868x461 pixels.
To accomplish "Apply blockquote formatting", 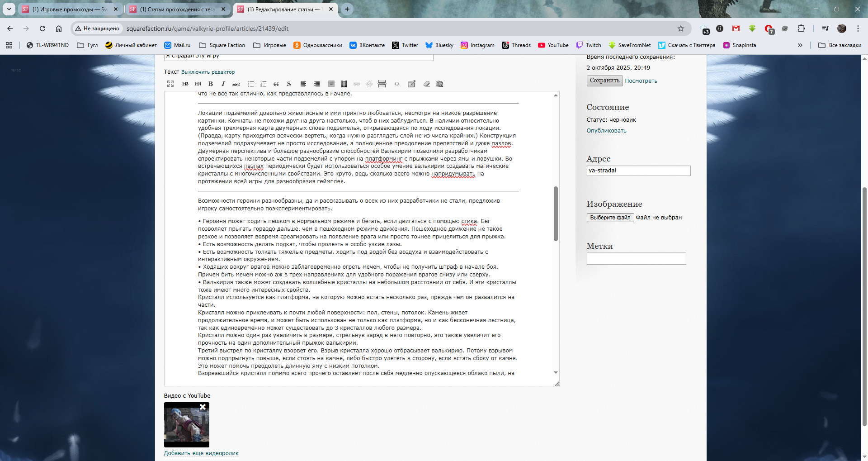I will point(276,84).
